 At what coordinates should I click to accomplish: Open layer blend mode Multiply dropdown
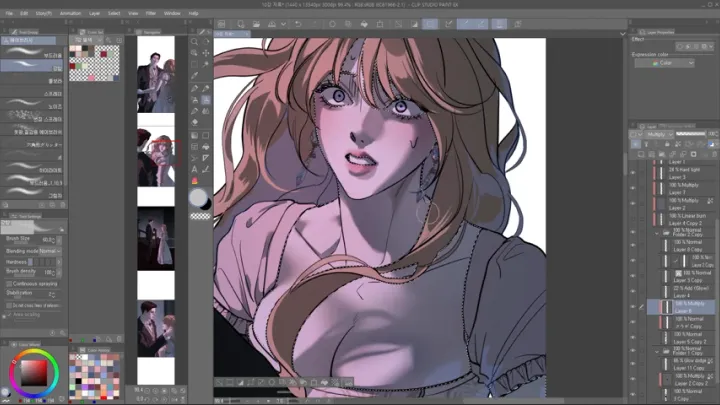(x=659, y=134)
